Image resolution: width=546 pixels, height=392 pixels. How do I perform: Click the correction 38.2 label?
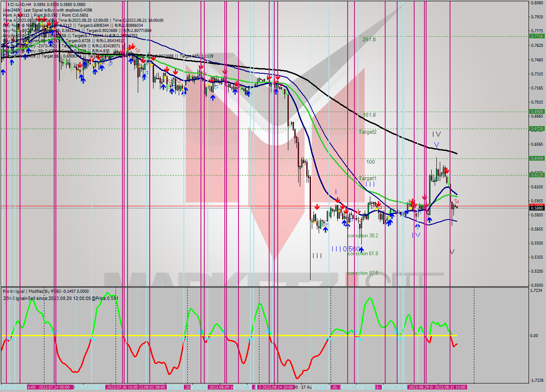(363, 236)
